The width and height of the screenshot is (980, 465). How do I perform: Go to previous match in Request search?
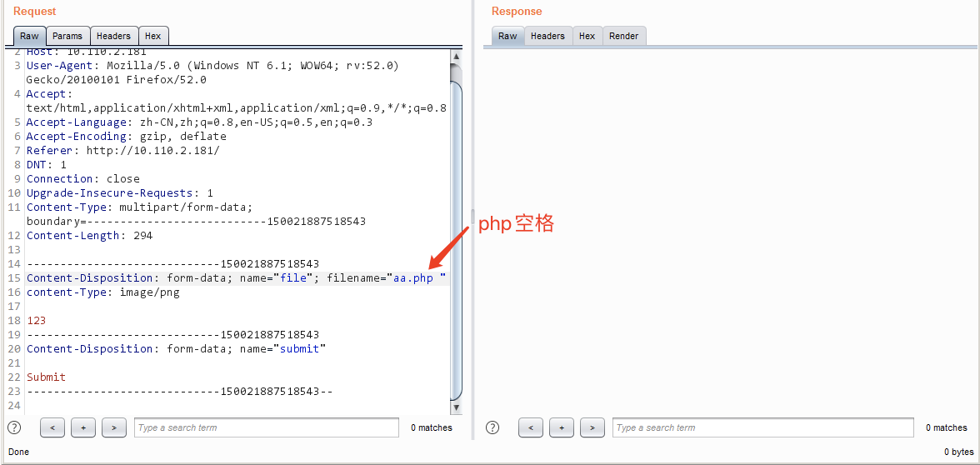click(52, 427)
